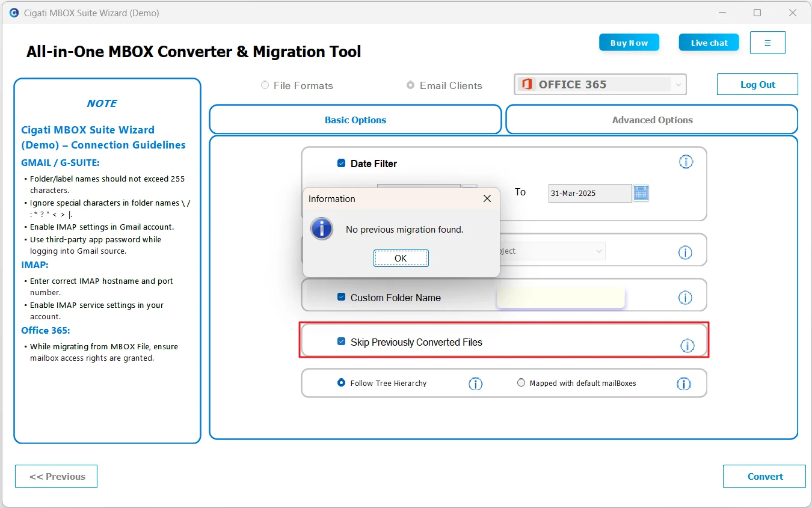Click info icon beside Mapped with default mailBoxes
The image size is (812, 508).
(684, 384)
